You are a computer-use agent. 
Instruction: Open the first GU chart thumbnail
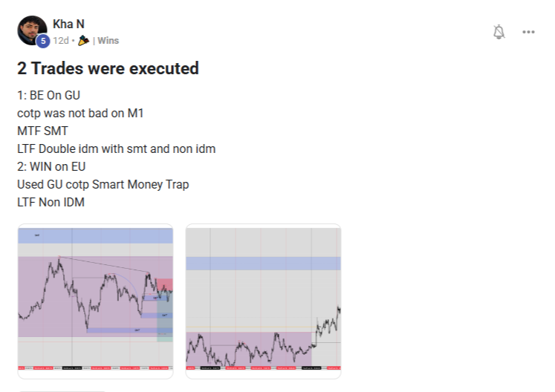pos(95,301)
